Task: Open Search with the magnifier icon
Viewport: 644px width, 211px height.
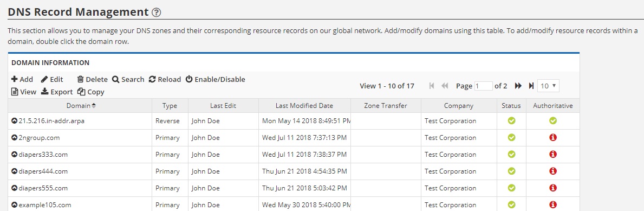Action: pos(116,79)
